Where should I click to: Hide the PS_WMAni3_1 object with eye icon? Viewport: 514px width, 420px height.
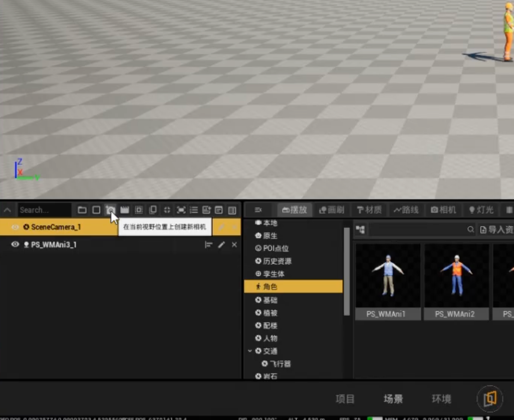(15, 244)
